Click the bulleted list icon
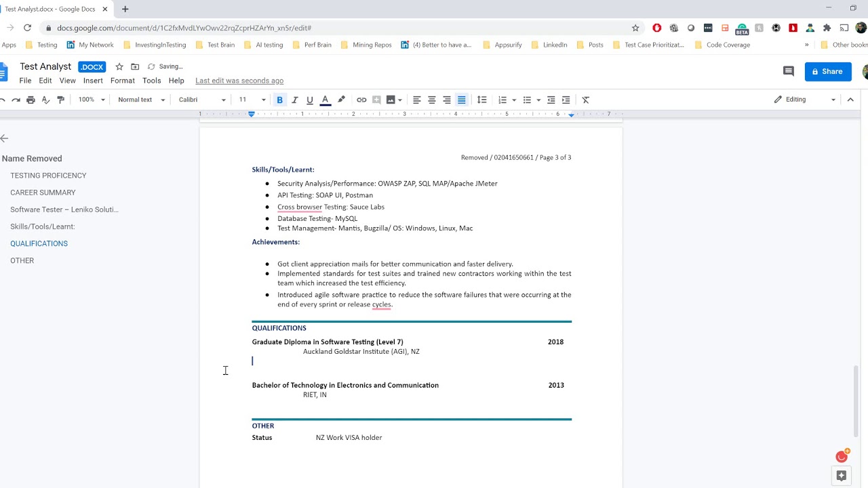868x488 pixels. (527, 100)
